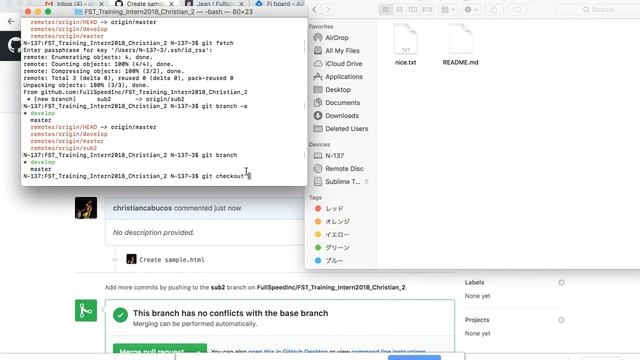
Task: Open Labels gear settings
Action: point(561,282)
